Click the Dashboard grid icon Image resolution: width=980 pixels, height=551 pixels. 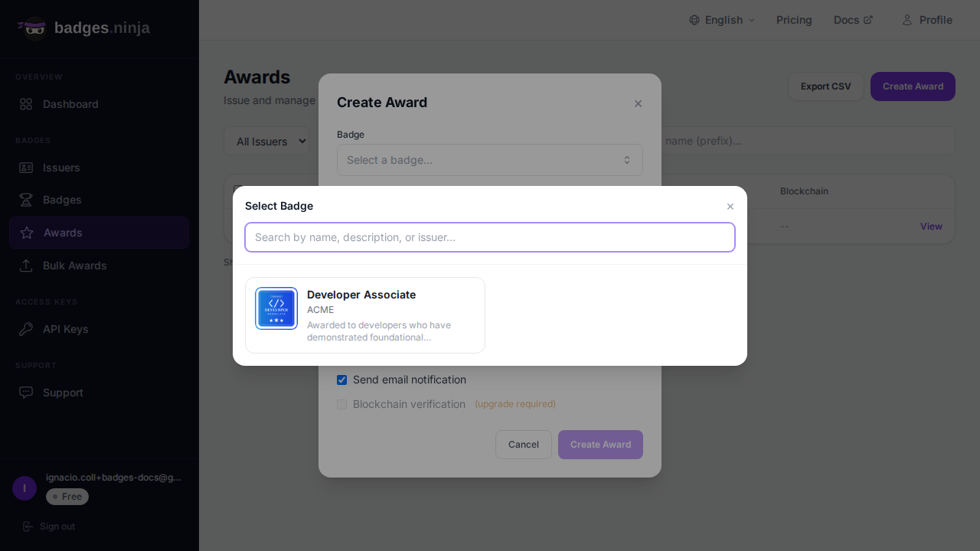pyautogui.click(x=26, y=104)
